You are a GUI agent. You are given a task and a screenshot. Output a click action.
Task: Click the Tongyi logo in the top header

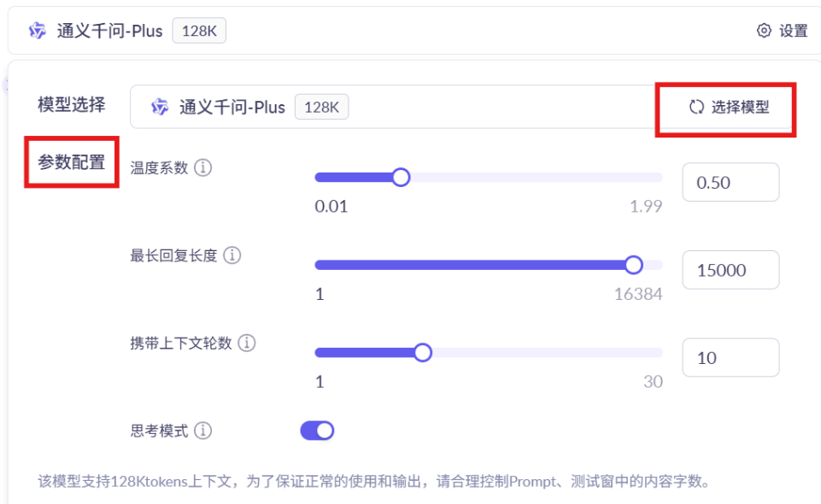pos(38,31)
